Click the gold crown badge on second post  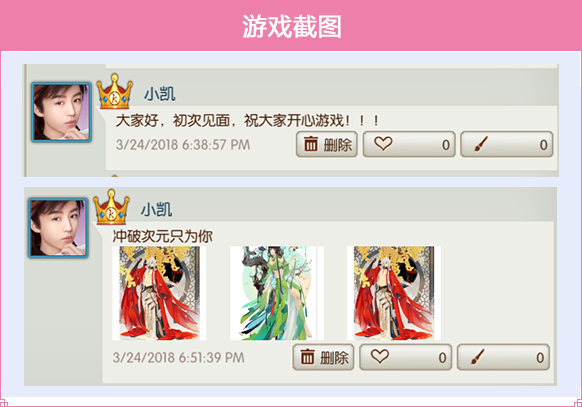pyautogui.click(x=111, y=207)
